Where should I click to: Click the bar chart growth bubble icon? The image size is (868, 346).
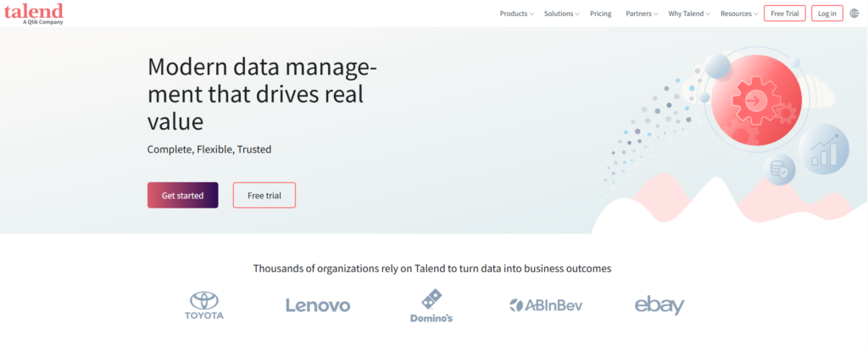point(824,150)
